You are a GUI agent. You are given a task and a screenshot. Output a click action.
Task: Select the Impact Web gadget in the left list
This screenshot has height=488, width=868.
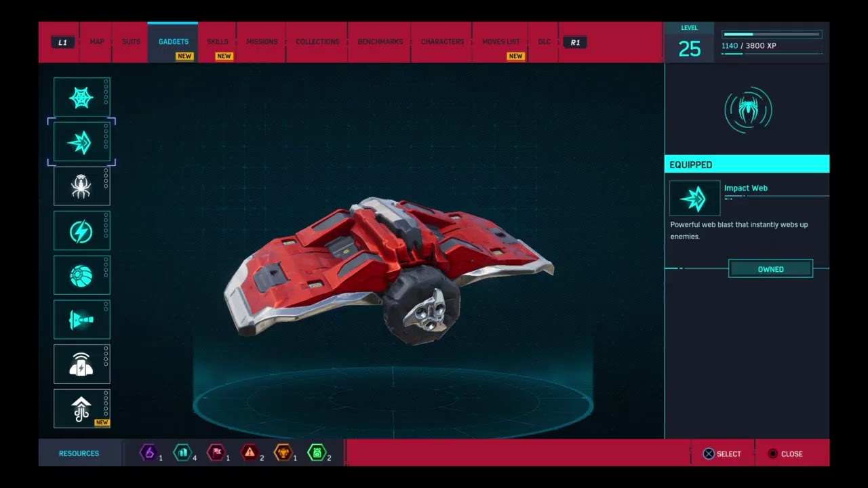(x=81, y=142)
